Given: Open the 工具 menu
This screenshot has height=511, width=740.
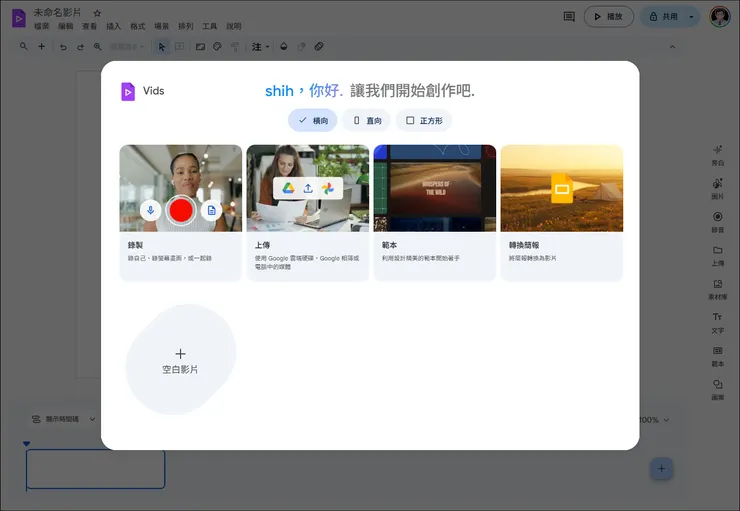Looking at the screenshot, I should point(210,26).
